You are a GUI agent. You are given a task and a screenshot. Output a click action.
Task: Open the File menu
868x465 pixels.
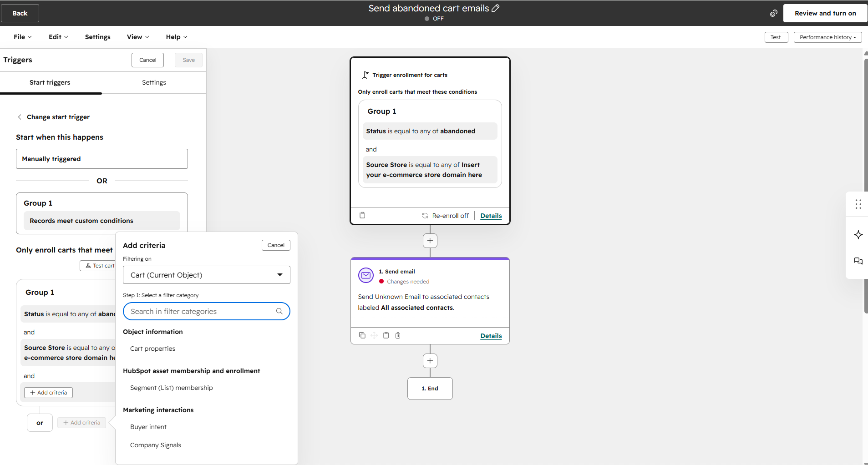click(x=23, y=37)
